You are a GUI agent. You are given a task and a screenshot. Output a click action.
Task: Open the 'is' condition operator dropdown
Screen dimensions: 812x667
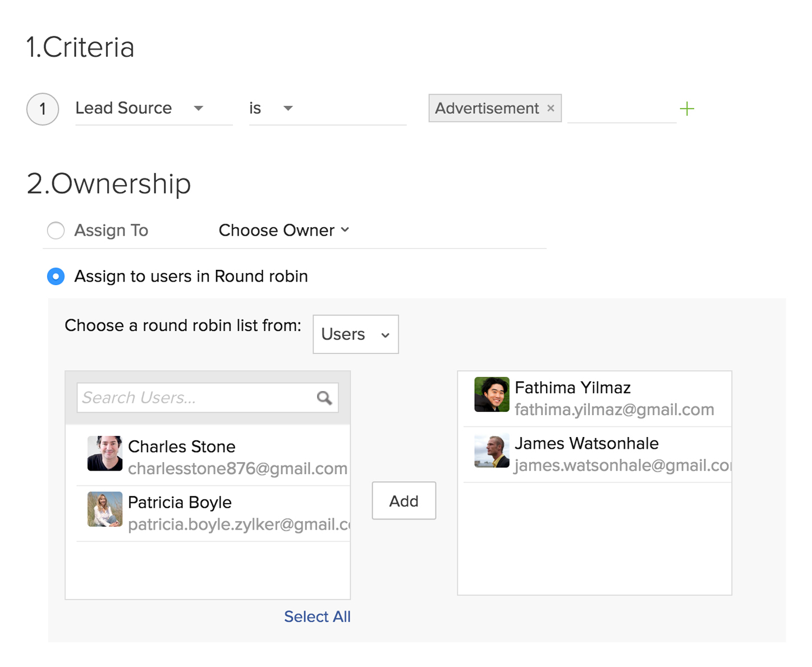coord(288,108)
